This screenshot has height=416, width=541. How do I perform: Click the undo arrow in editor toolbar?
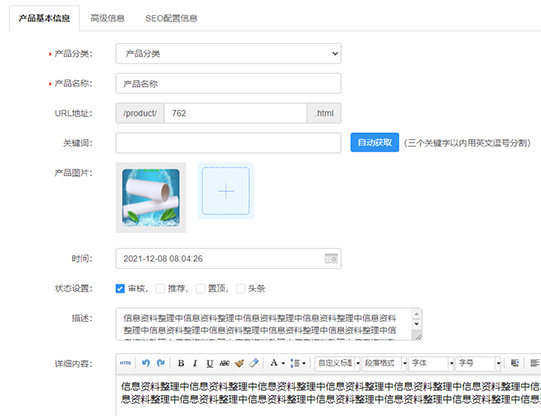(146, 363)
